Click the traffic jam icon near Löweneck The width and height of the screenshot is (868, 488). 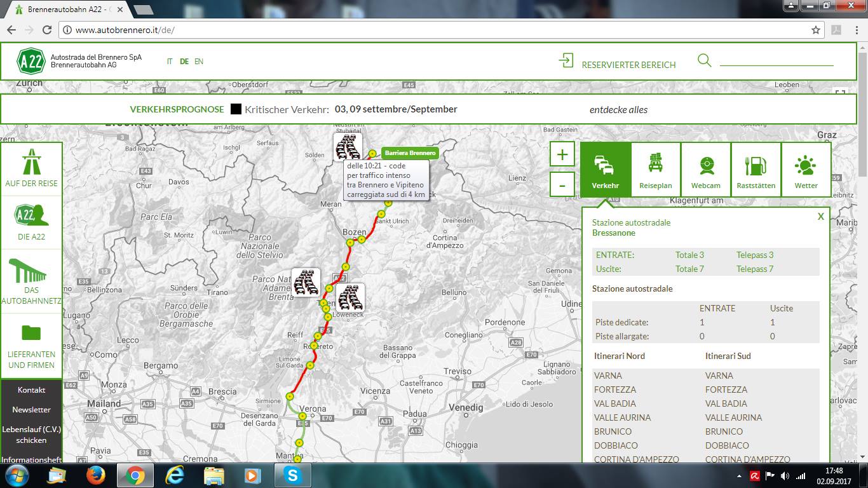click(x=350, y=297)
